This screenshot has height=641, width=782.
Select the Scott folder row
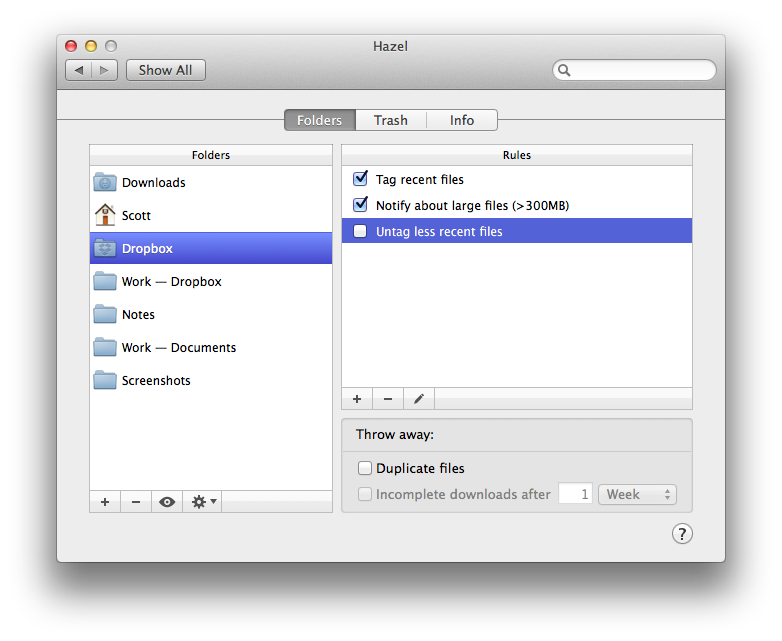click(211, 215)
